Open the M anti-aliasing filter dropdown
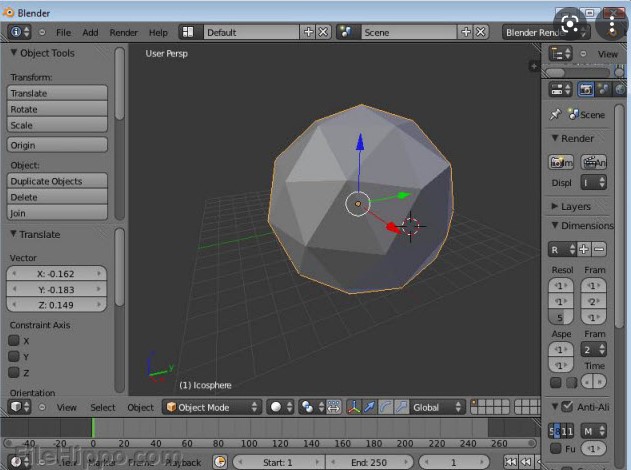This screenshot has width=631, height=470. [594, 431]
